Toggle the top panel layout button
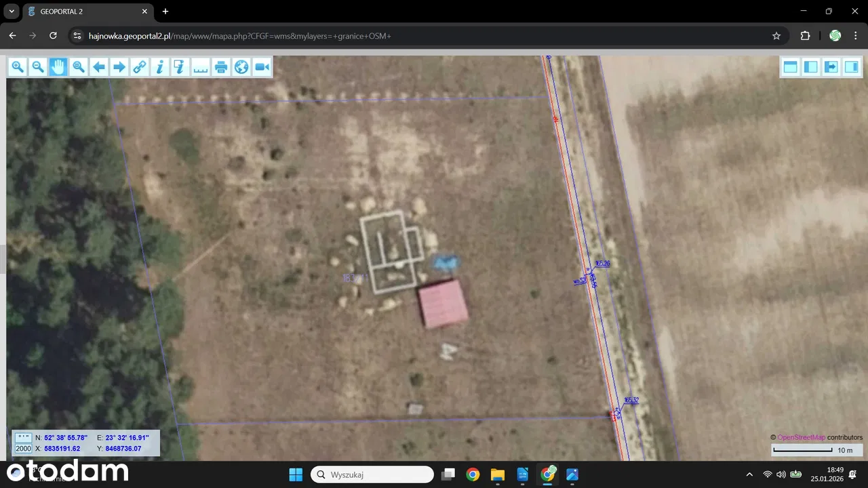The height and width of the screenshot is (488, 868). tap(790, 66)
